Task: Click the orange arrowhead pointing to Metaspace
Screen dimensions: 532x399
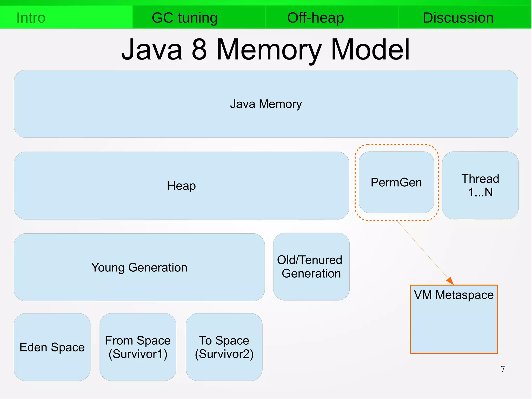Action: (450, 281)
